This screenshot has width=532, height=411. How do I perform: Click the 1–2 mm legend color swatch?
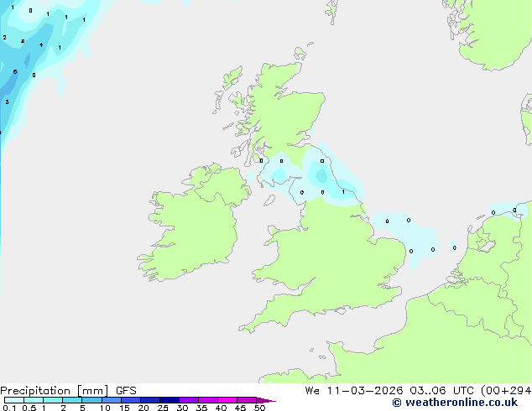[53, 400]
